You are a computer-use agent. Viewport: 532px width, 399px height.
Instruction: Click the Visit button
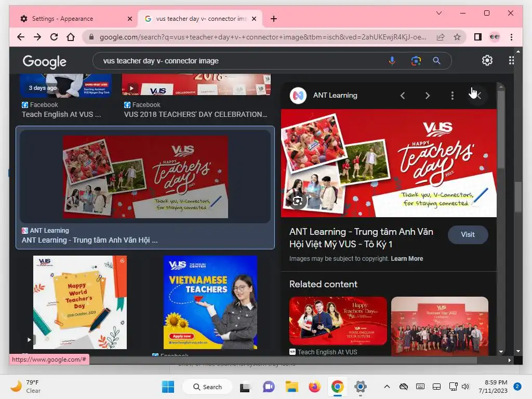point(468,234)
